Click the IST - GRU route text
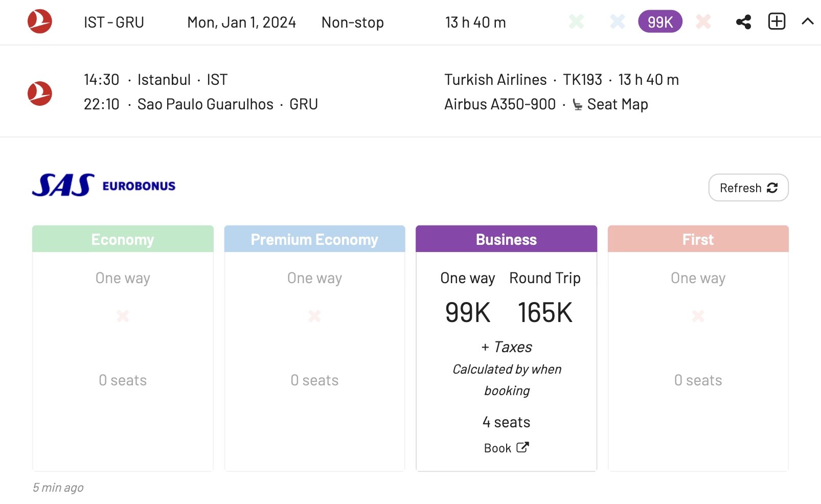The image size is (821, 504). tap(114, 22)
